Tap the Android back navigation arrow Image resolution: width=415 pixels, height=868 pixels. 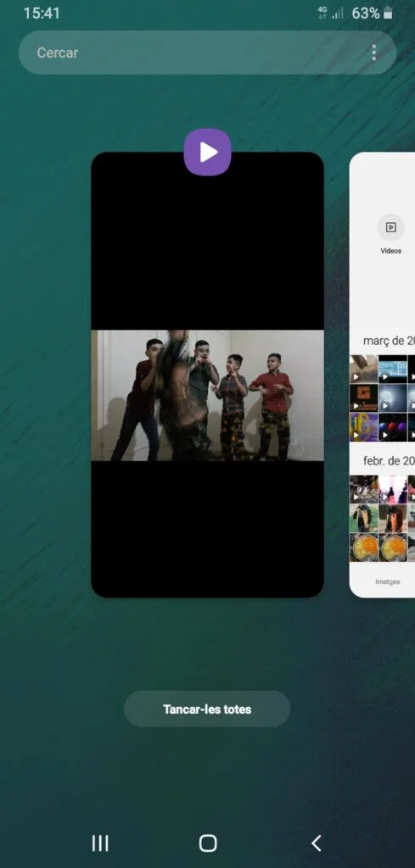point(316,843)
